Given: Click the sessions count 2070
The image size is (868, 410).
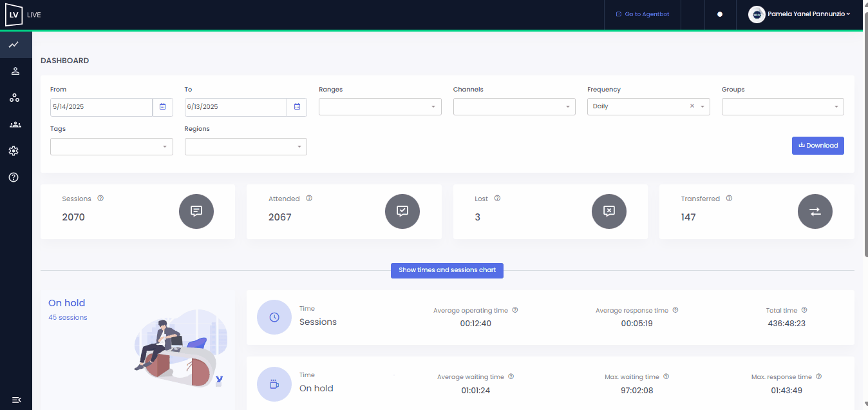Looking at the screenshot, I should [73, 217].
